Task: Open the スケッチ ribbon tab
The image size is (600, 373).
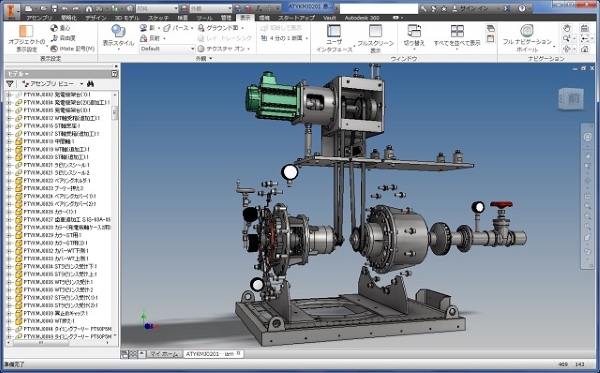Action: [x=158, y=18]
